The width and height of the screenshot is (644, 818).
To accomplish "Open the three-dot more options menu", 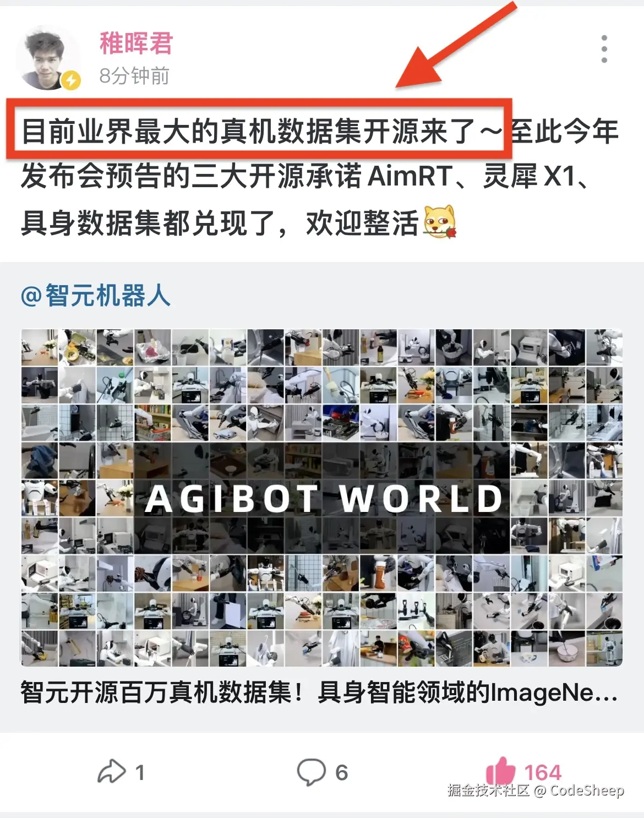I will tap(604, 49).
